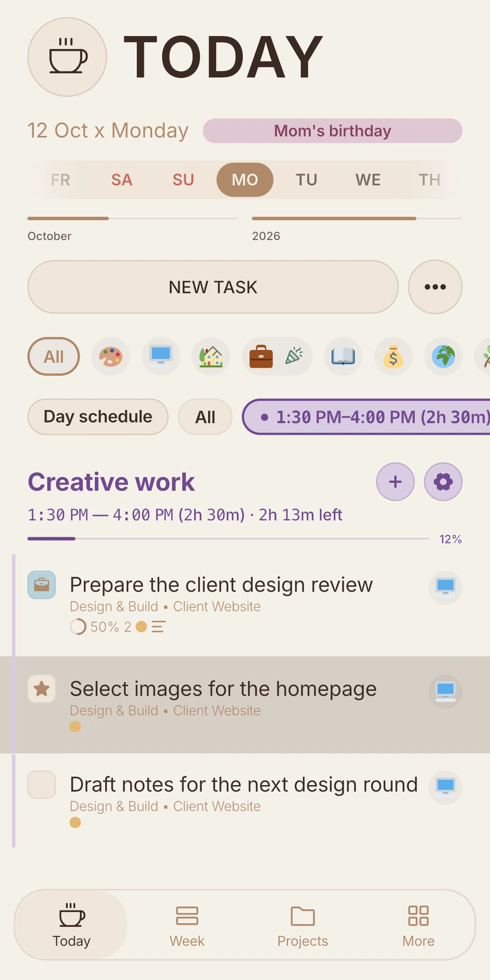Click notes lines icon under client design review
Image resolution: width=490 pixels, height=980 pixels.
[x=158, y=626]
